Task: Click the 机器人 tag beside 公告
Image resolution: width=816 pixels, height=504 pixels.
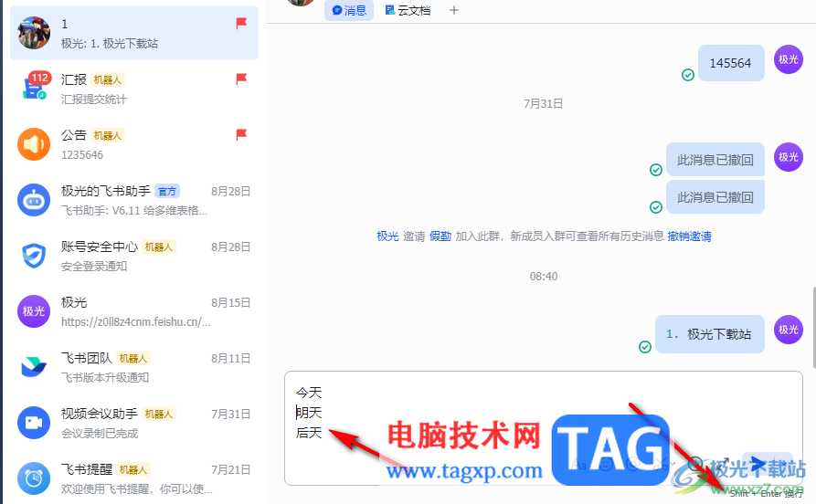Action: 108,135
